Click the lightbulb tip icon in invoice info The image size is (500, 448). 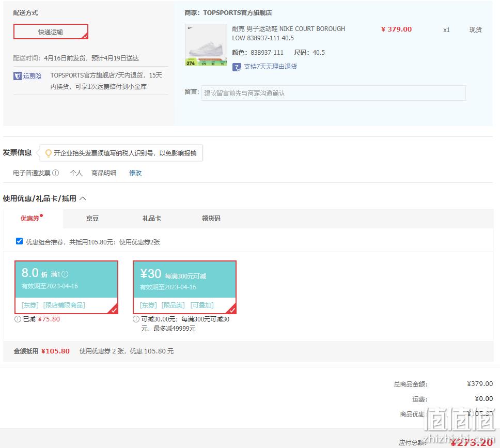(x=49, y=153)
